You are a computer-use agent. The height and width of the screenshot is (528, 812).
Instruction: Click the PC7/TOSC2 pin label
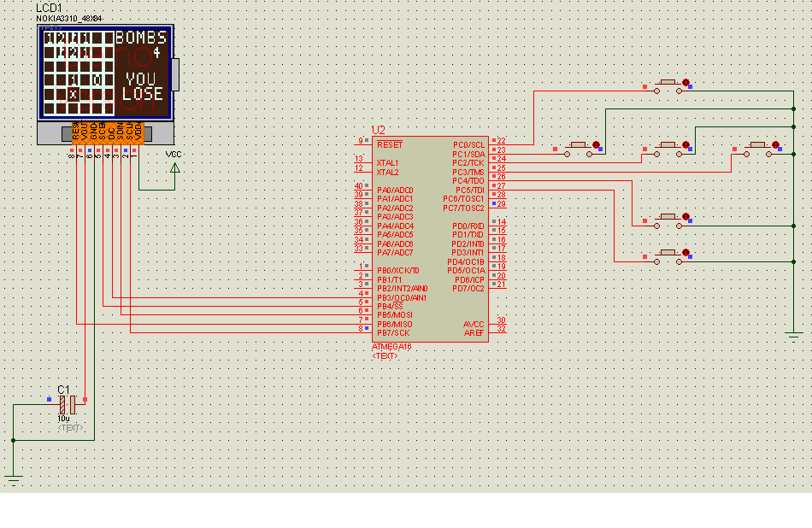click(x=463, y=208)
